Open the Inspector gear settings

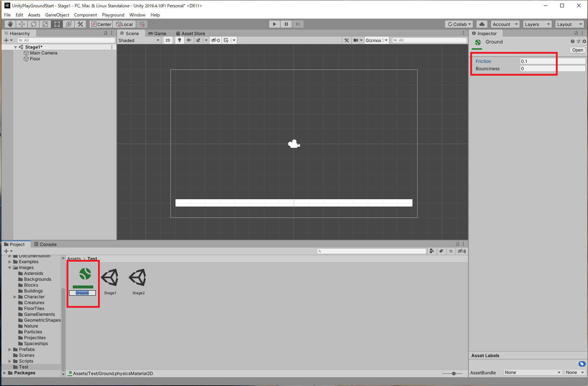pos(584,41)
